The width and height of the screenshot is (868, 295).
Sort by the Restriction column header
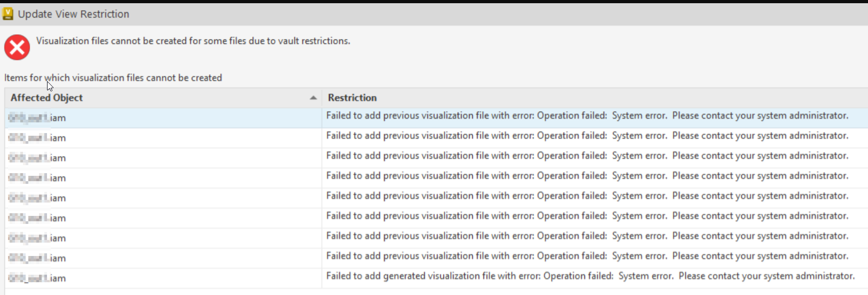click(353, 98)
